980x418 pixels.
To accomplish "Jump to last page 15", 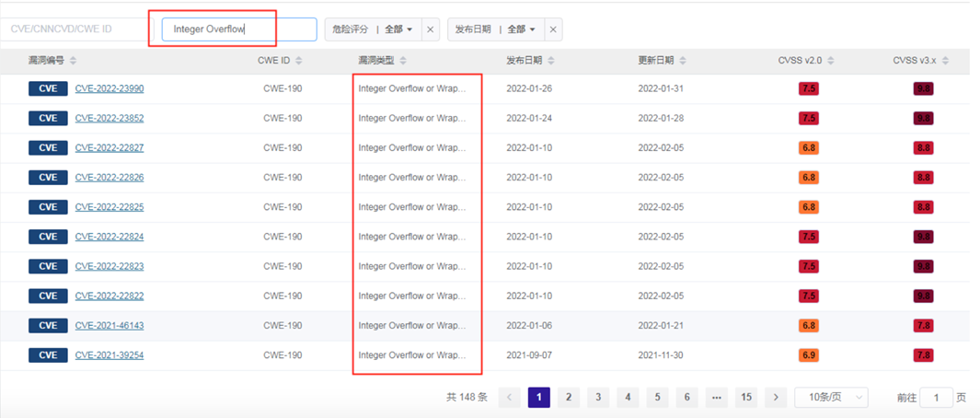I will [746, 398].
